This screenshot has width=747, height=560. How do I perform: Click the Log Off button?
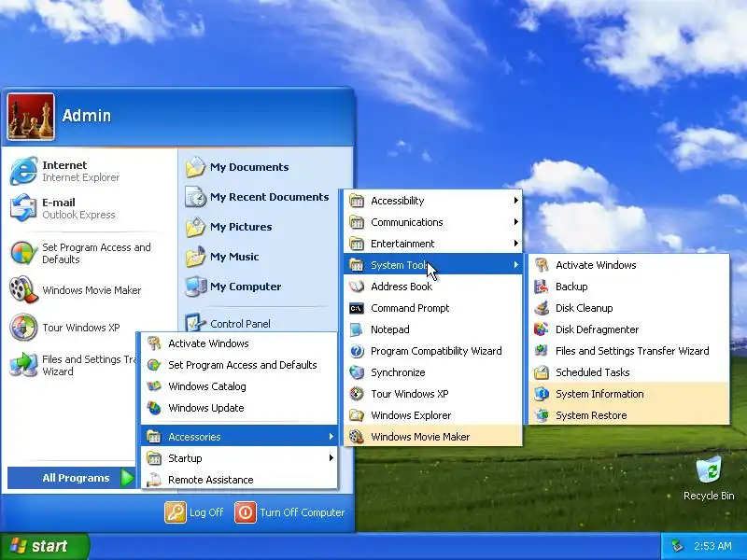pyautogui.click(x=194, y=512)
